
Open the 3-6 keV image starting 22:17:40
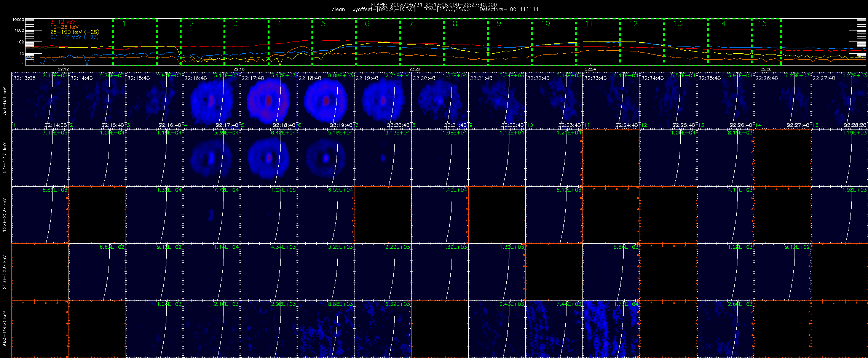[x=268, y=101]
